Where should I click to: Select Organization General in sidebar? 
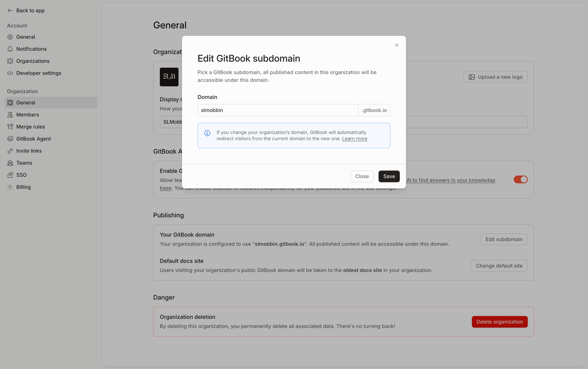(x=51, y=103)
